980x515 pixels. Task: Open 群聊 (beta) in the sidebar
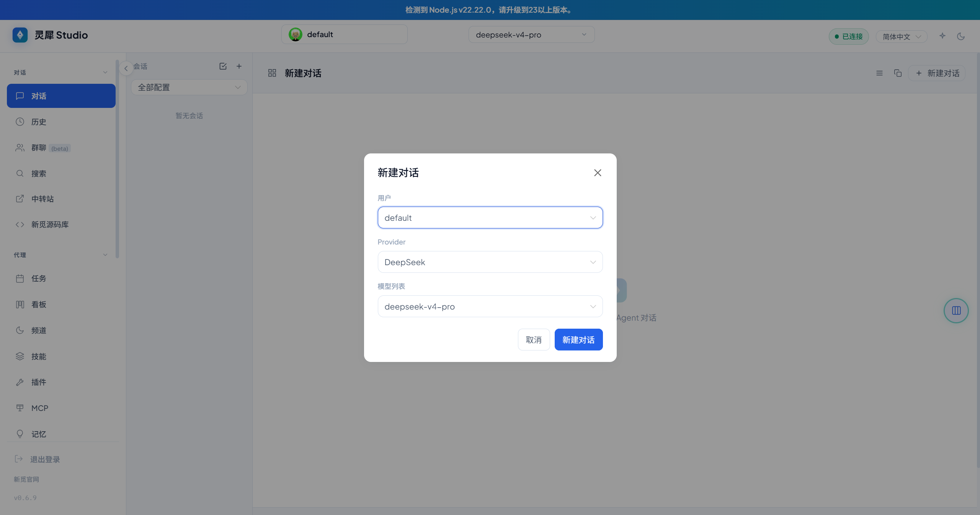pos(61,148)
